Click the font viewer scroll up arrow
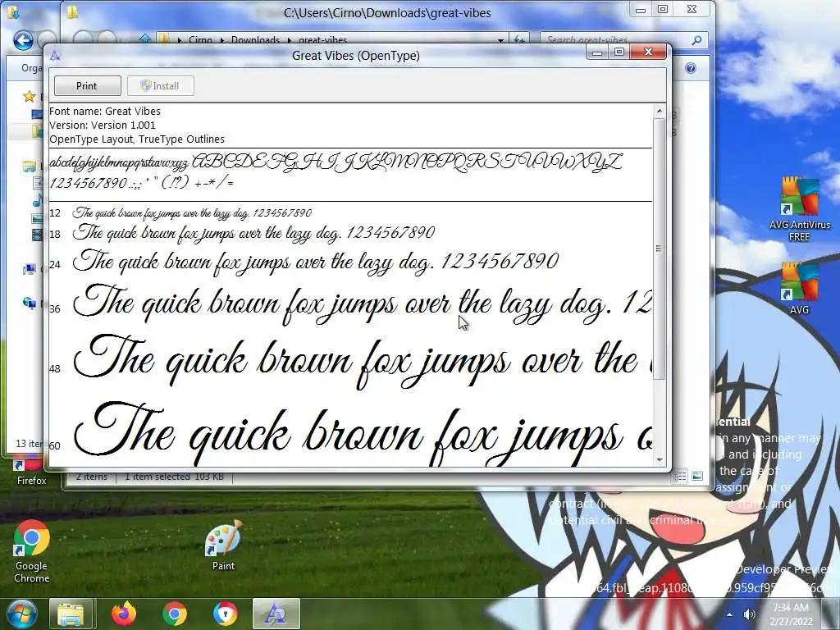840x630 pixels. tap(660, 112)
